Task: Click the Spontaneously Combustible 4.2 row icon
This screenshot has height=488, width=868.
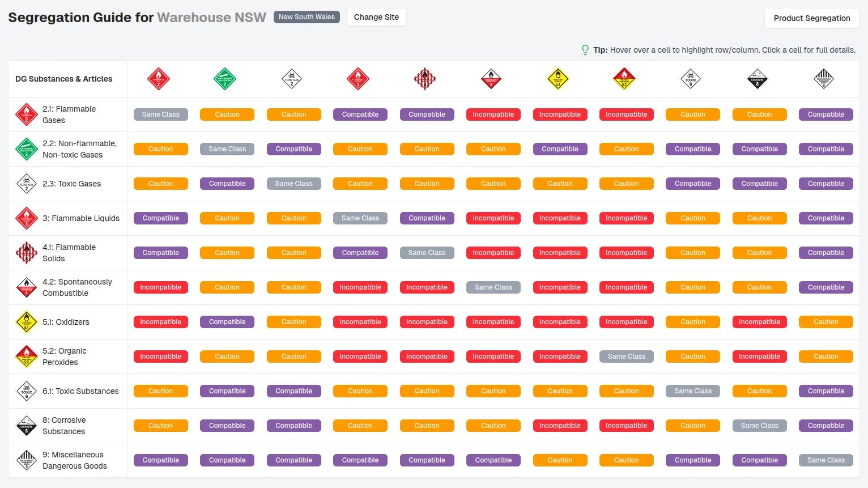Action: (27, 287)
